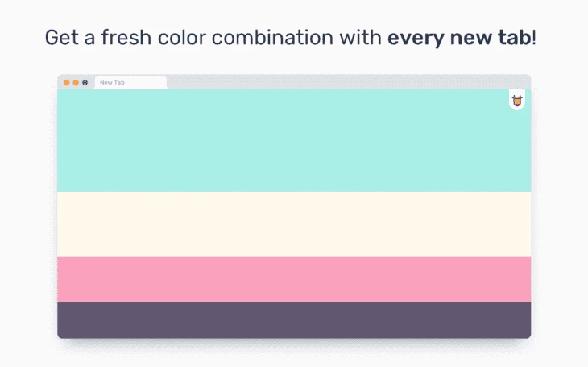Screen dimensions: 588x367
Task: Click the leftmost orange window dot
Action: (x=66, y=82)
